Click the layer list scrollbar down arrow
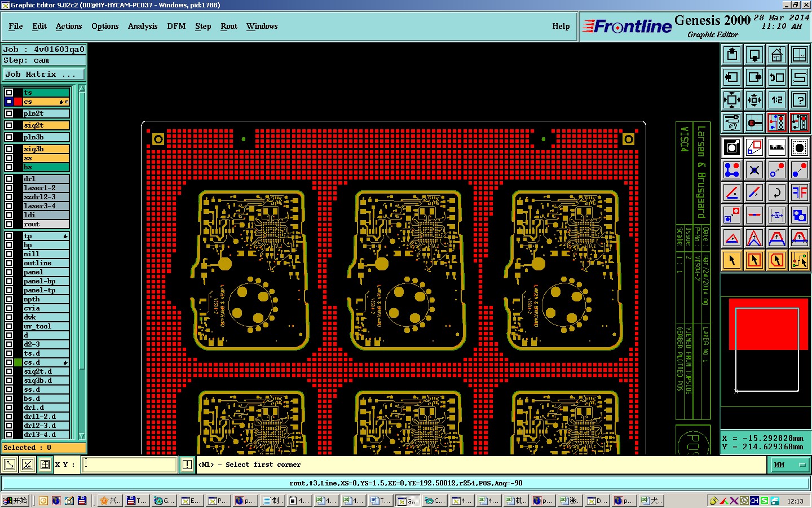Viewport: 812px width, 508px height. pyautogui.click(x=82, y=436)
